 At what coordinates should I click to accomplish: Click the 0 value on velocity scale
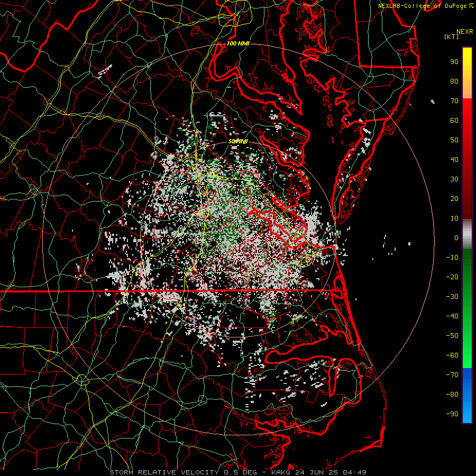tap(456, 238)
